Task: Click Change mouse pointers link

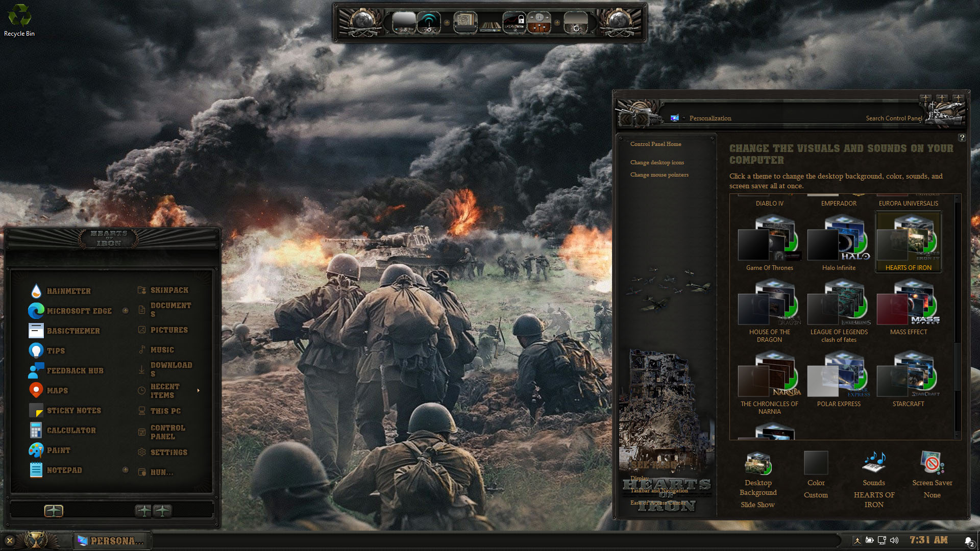Action: click(x=659, y=174)
